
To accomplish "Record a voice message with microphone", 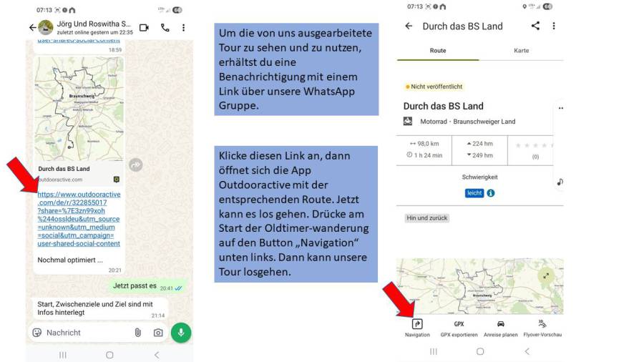I will 181,333.
